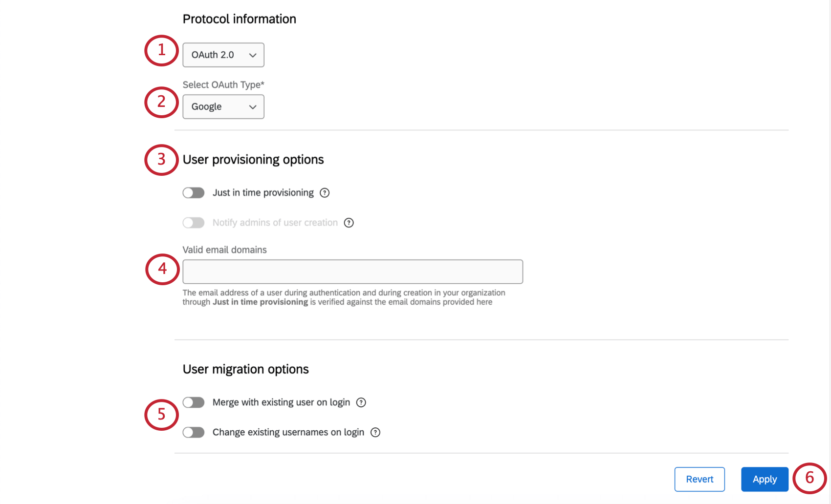831x504 pixels.
Task: Enable Change existing usernames on login
Action: 194,432
